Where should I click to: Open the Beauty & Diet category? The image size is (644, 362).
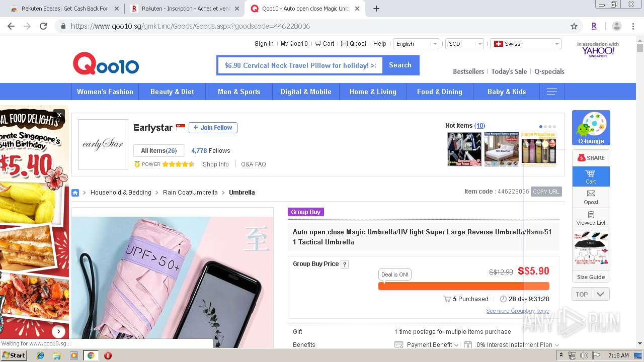172,92
